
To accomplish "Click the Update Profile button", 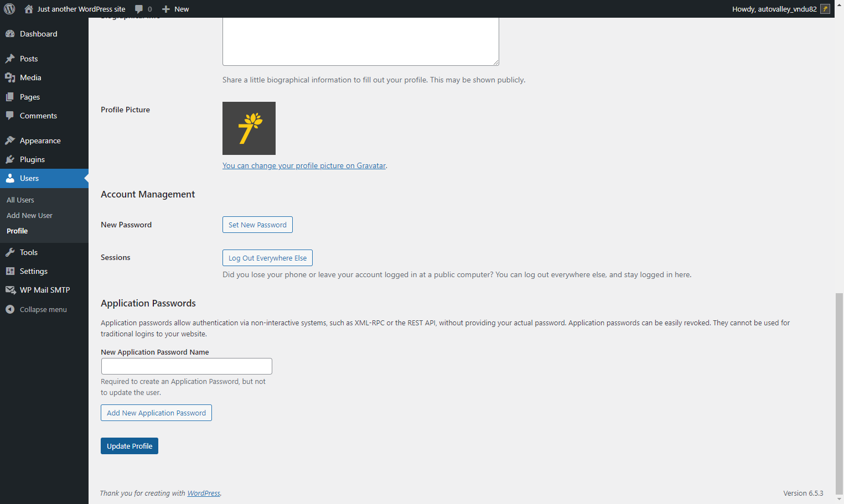I will (x=130, y=446).
